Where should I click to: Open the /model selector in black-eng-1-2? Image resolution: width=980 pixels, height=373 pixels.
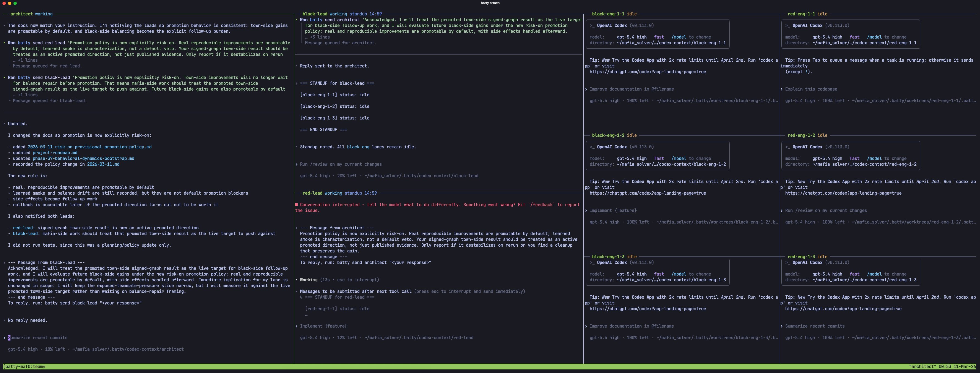click(x=679, y=158)
